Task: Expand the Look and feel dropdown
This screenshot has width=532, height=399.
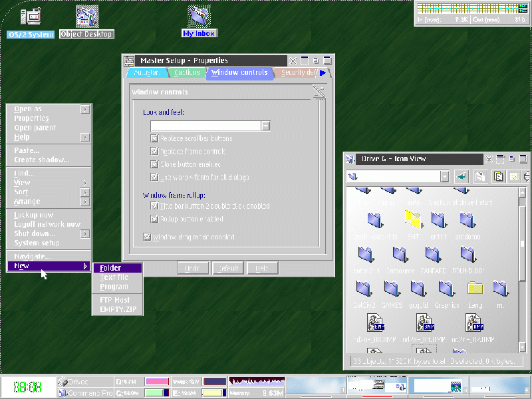Action: coord(265,126)
